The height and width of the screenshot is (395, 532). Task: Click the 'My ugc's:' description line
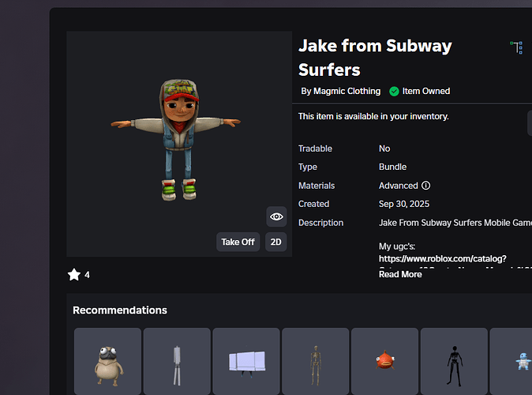click(x=397, y=246)
